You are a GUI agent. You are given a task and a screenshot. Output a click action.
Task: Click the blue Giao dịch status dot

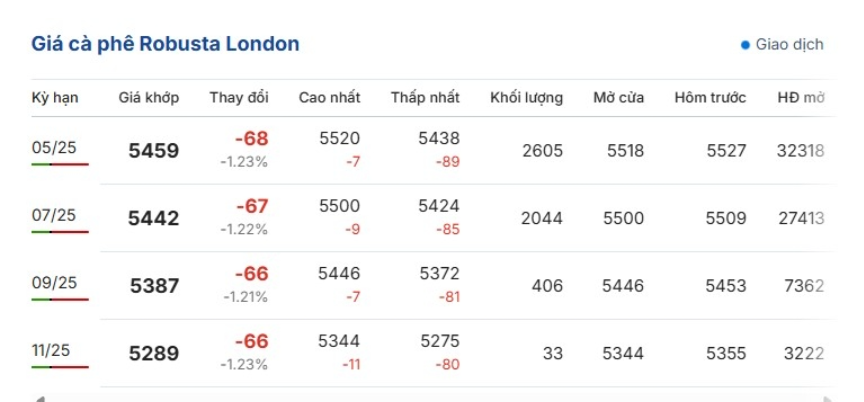[x=745, y=45]
